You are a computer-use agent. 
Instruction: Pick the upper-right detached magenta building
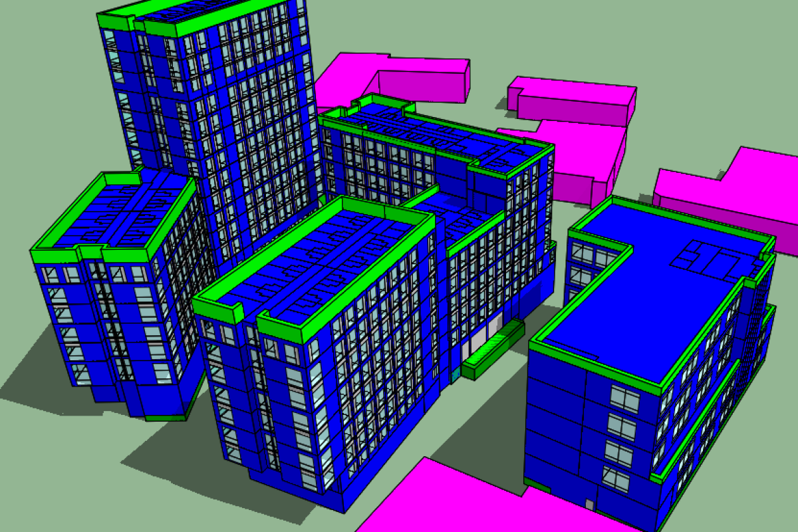click(x=572, y=100)
